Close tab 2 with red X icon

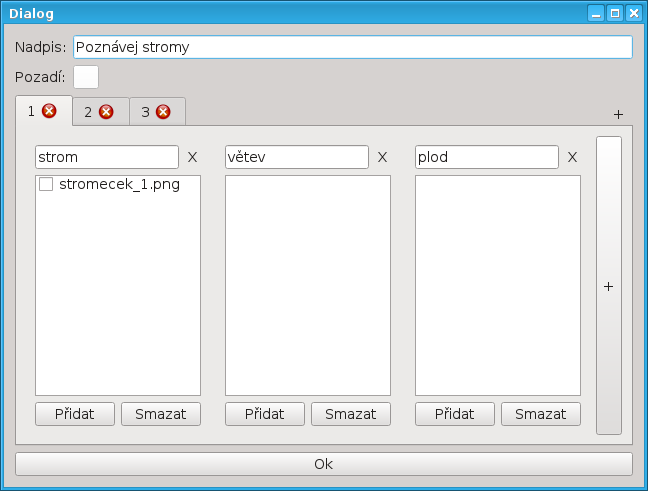point(106,112)
